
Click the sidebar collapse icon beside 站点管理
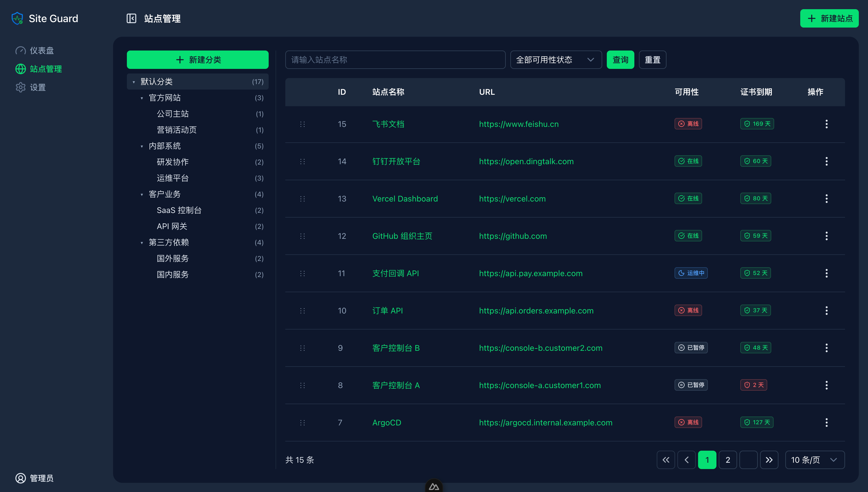click(x=131, y=18)
